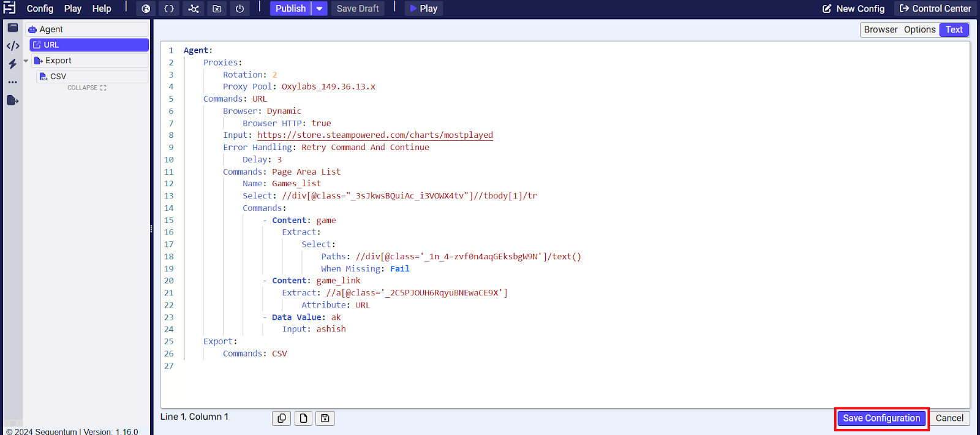The width and height of the screenshot is (980, 435).
Task: Click the 'Export:' line in editor
Action: (221, 341)
